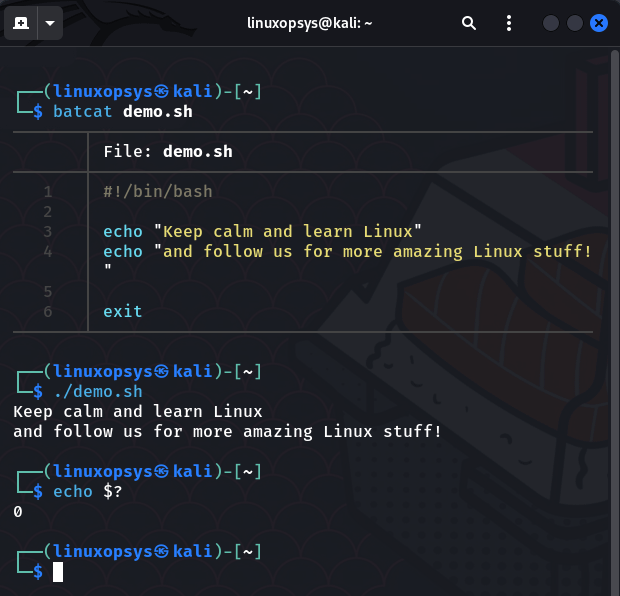This screenshot has height=596, width=620.
Task: Open a new terminal tab
Action: click(21, 23)
